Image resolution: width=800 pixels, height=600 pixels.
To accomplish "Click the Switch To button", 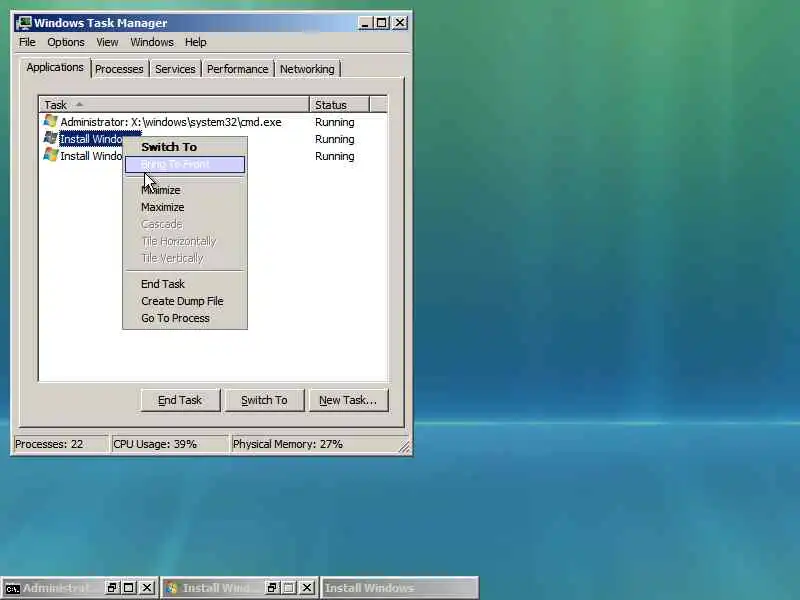I will click(x=264, y=400).
